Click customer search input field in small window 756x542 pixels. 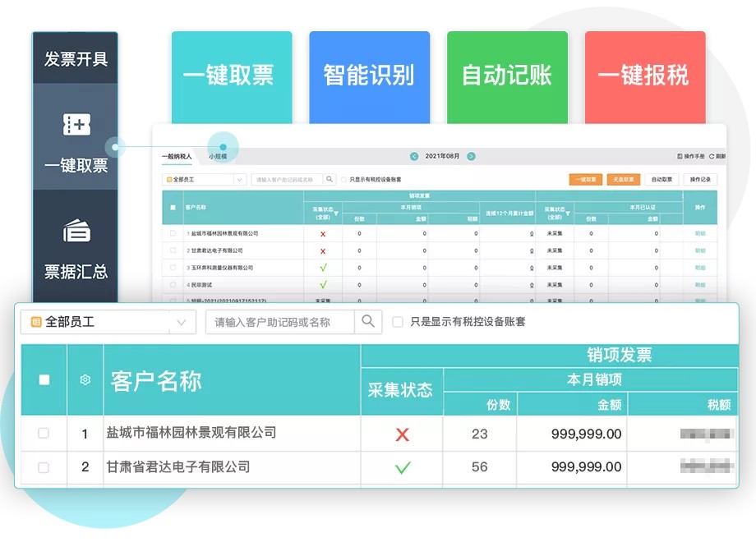pos(288,179)
